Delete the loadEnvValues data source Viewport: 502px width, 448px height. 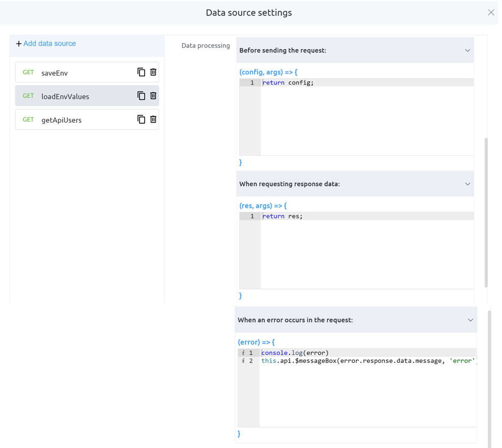[153, 96]
